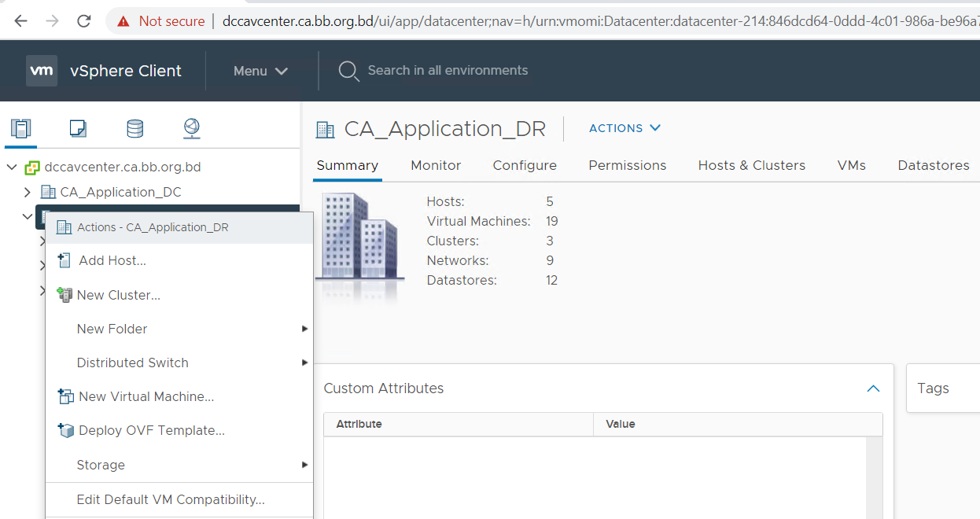980x519 pixels.
Task: Click the browser address bar URL
Action: [x=601, y=21]
